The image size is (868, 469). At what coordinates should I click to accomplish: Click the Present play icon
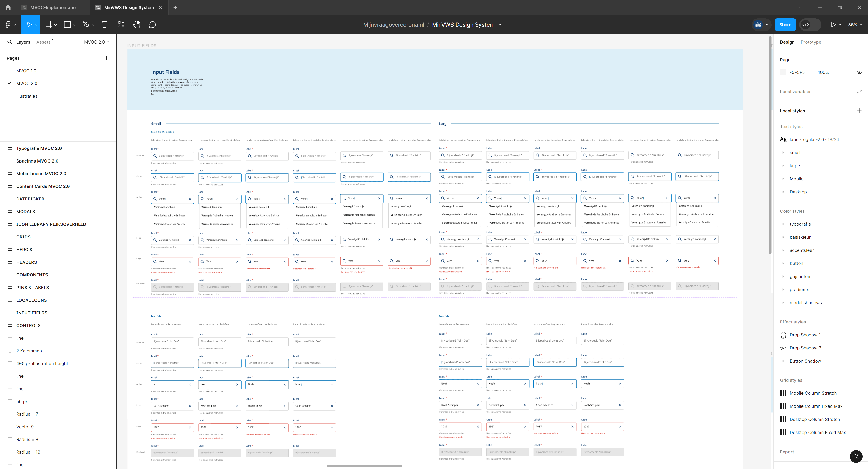click(x=833, y=25)
